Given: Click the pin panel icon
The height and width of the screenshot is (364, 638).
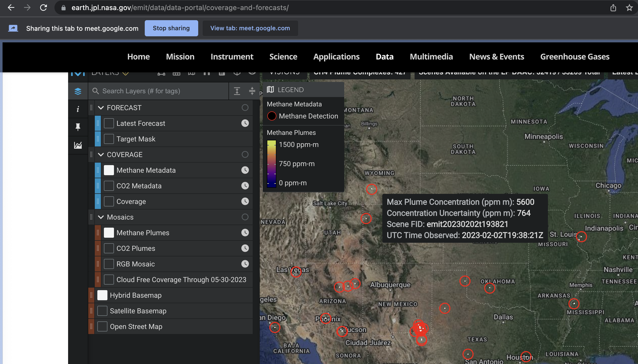Looking at the screenshot, I should pos(78,127).
